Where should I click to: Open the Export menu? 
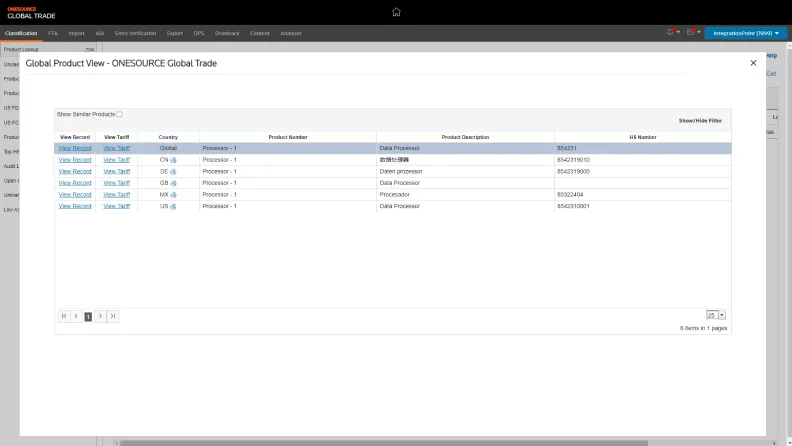[175, 33]
